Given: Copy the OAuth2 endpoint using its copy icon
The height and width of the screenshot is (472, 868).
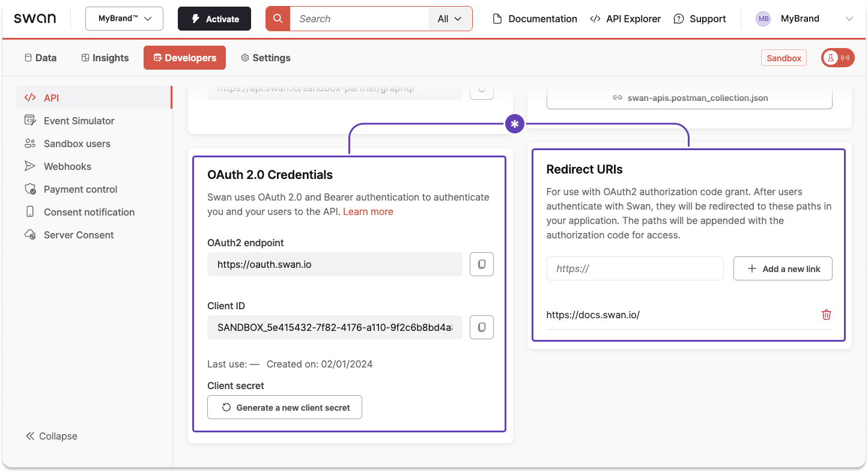Looking at the screenshot, I should point(481,264).
